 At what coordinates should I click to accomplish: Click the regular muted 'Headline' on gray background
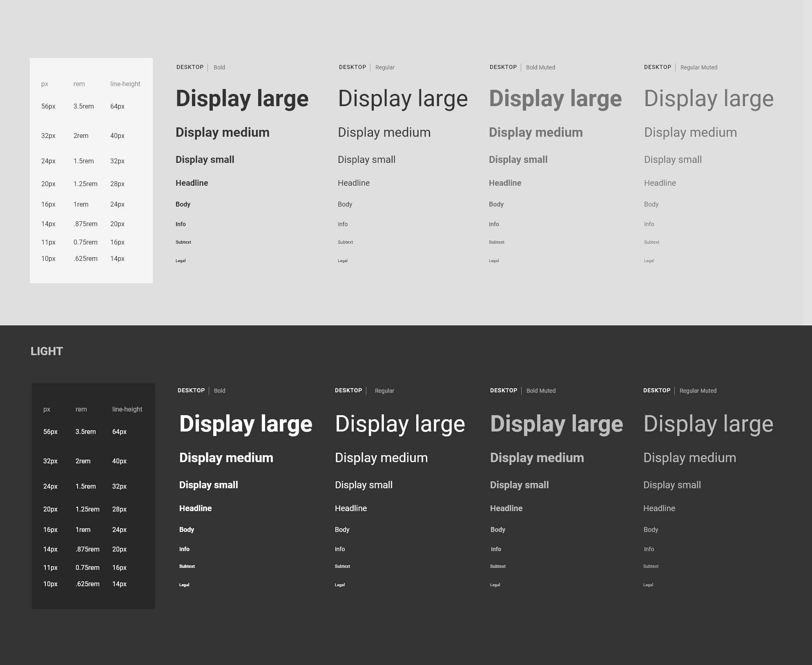point(660,183)
